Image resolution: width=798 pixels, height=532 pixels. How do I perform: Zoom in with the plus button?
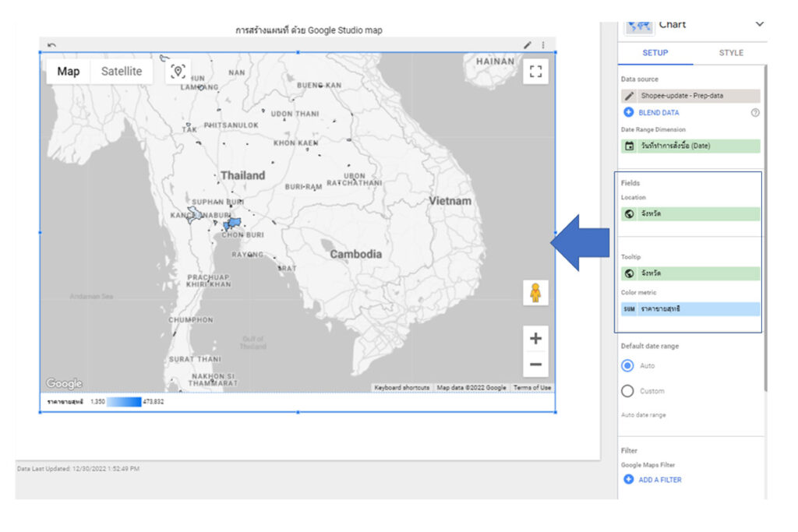pyautogui.click(x=535, y=338)
